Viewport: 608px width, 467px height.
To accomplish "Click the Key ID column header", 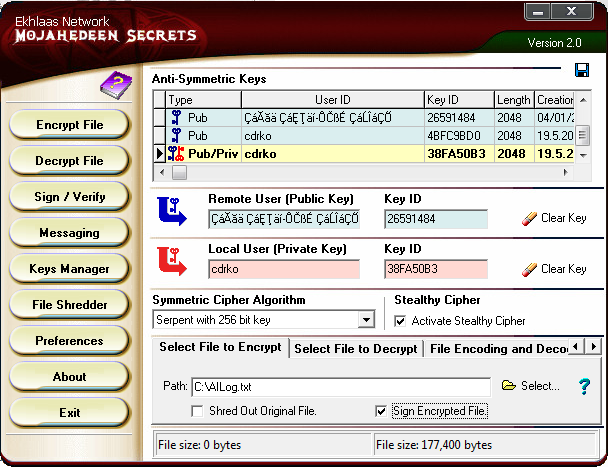I will point(459,100).
